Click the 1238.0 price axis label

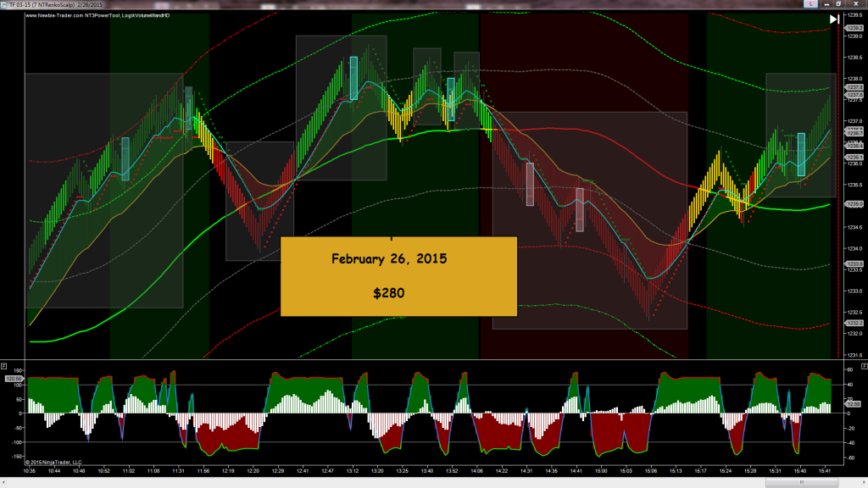(855, 79)
